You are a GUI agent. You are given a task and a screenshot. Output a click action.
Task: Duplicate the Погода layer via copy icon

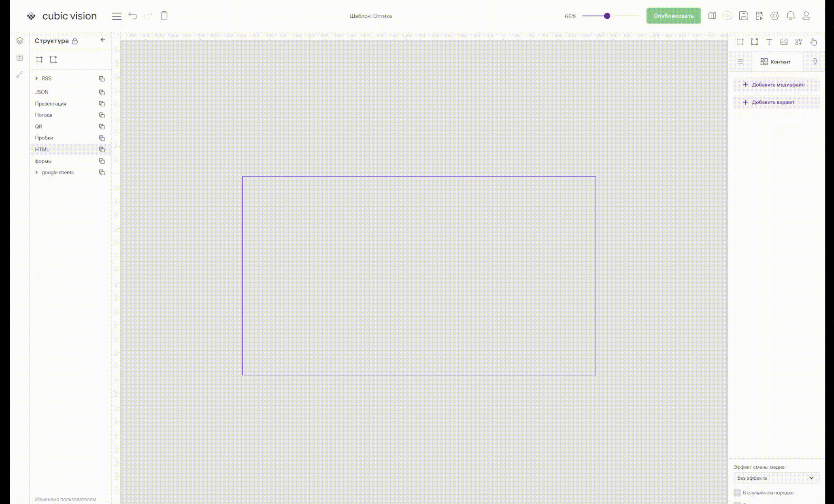[102, 115]
